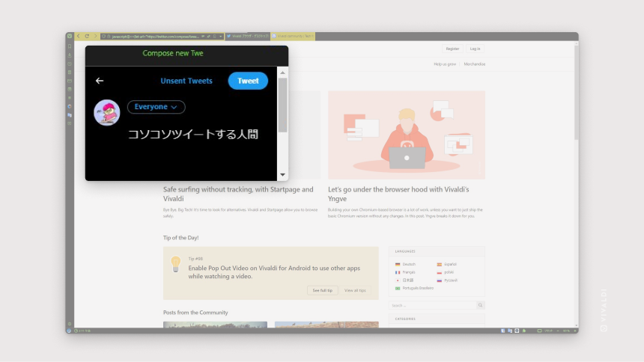Go back with browser back arrow
644x362 pixels.
[79, 36]
